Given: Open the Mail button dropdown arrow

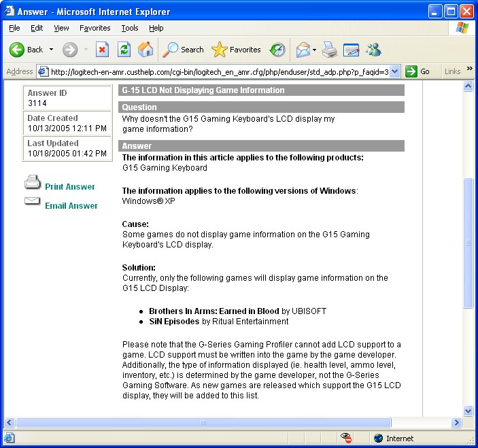Looking at the screenshot, I should (x=315, y=50).
